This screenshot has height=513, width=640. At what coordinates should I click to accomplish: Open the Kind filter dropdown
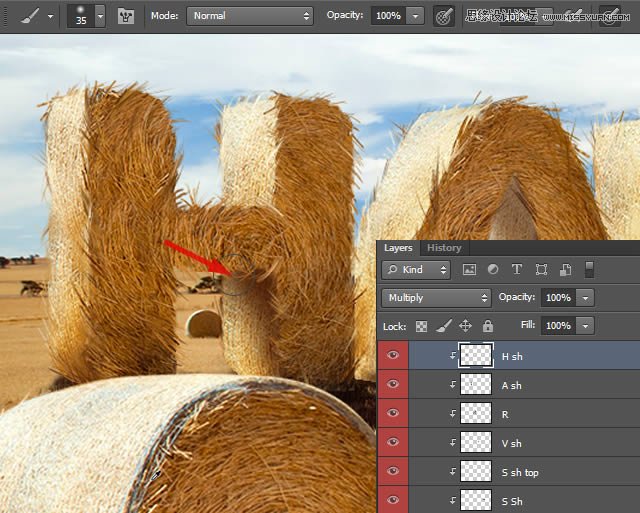click(416, 270)
